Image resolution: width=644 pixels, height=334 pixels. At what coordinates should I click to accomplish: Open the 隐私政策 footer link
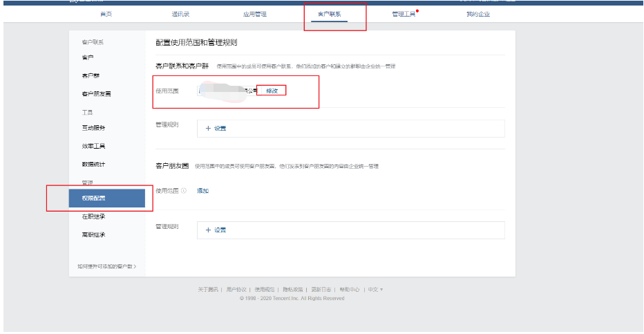point(293,290)
